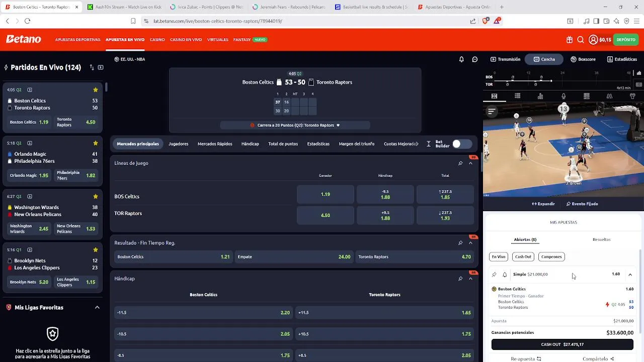
Task: Open stream icon on Magic-76ers card
Action: coord(30,143)
